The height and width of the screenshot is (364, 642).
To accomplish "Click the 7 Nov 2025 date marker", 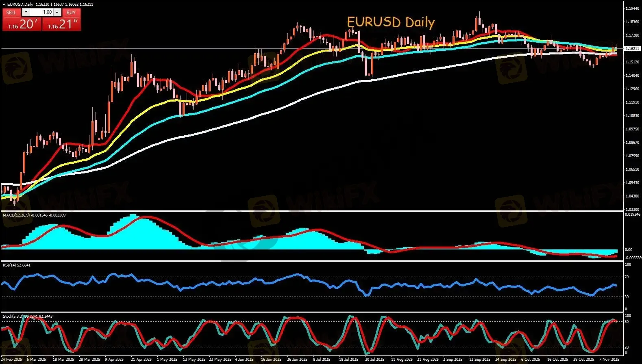I will 609,360.
